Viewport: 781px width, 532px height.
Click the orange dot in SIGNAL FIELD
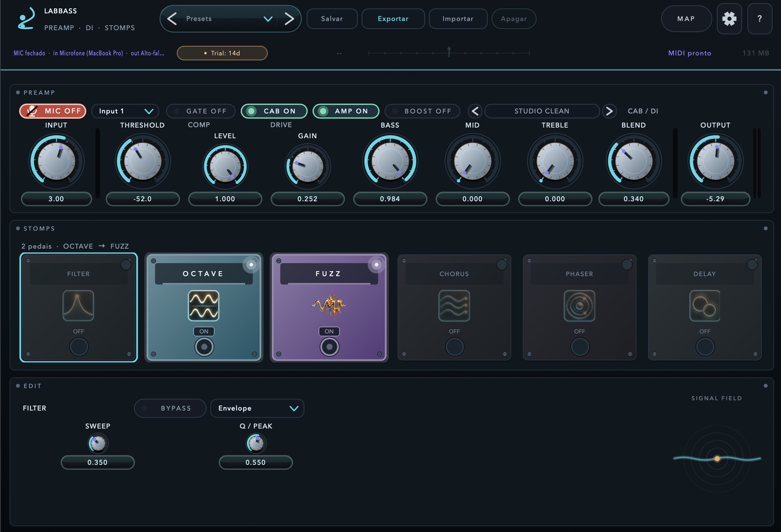[x=717, y=459]
